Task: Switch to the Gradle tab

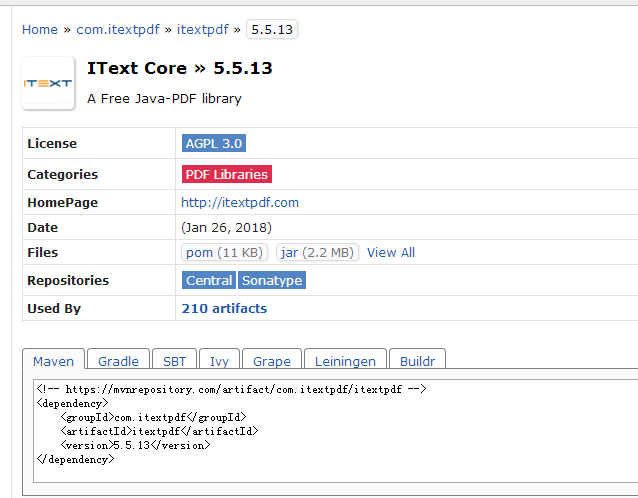Action: point(118,360)
